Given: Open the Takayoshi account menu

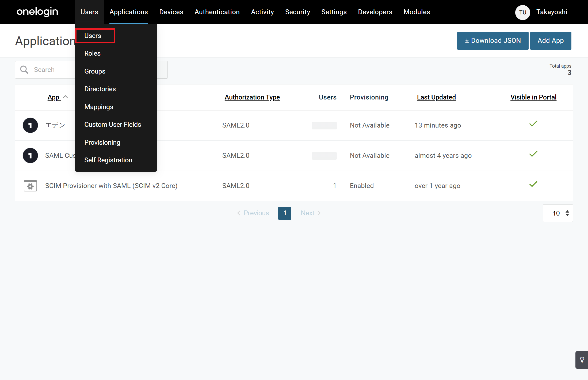Looking at the screenshot, I should pyautogui.click(x=551, y=12).
